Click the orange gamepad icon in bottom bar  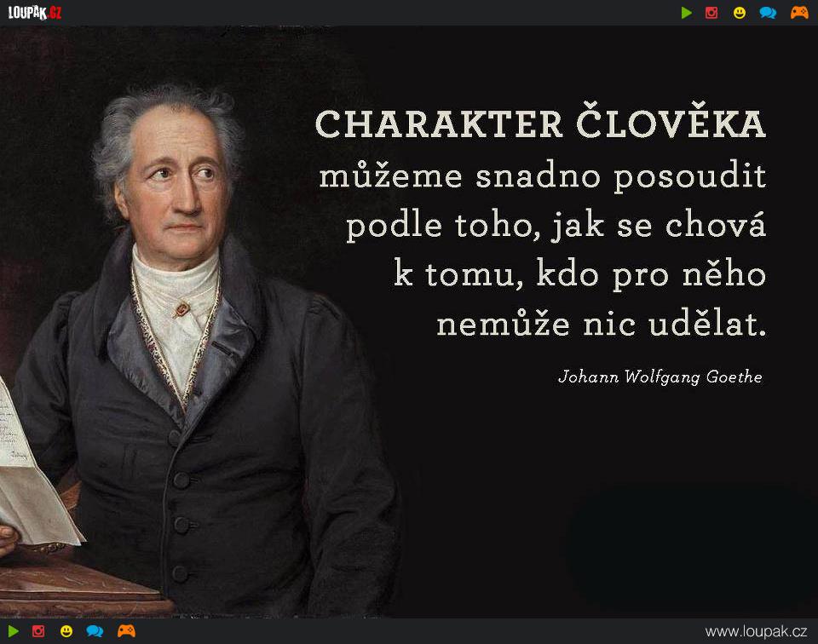pos(126,631)
